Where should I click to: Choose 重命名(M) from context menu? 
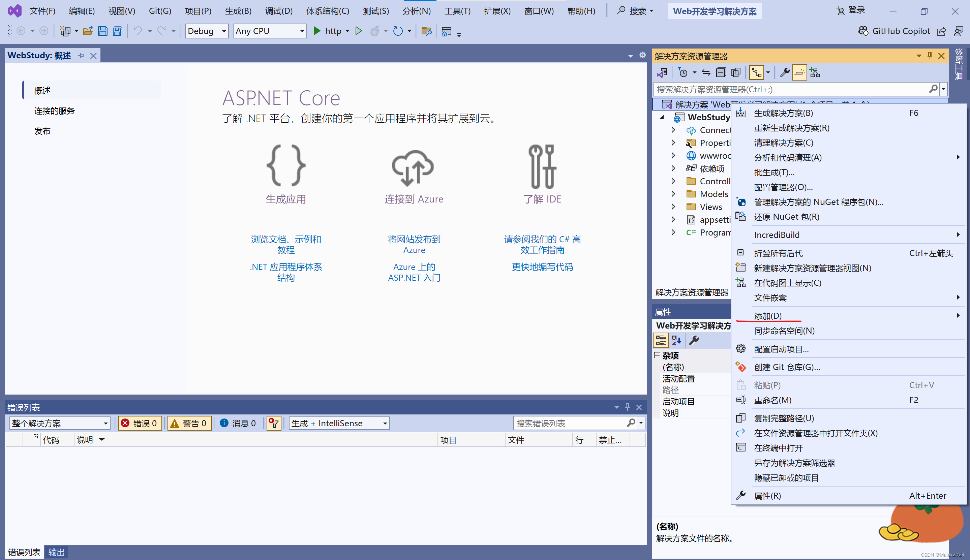[849, 400]
